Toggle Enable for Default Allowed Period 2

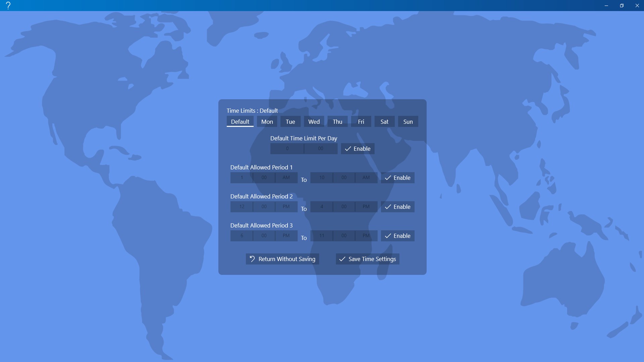coord(397,207)
